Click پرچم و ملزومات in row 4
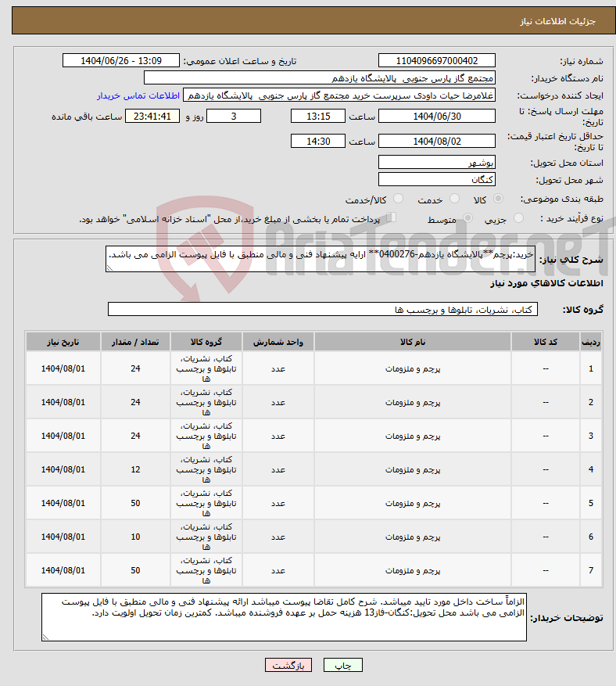Screen dimensions: 616x686 click(x=413, y=469)
